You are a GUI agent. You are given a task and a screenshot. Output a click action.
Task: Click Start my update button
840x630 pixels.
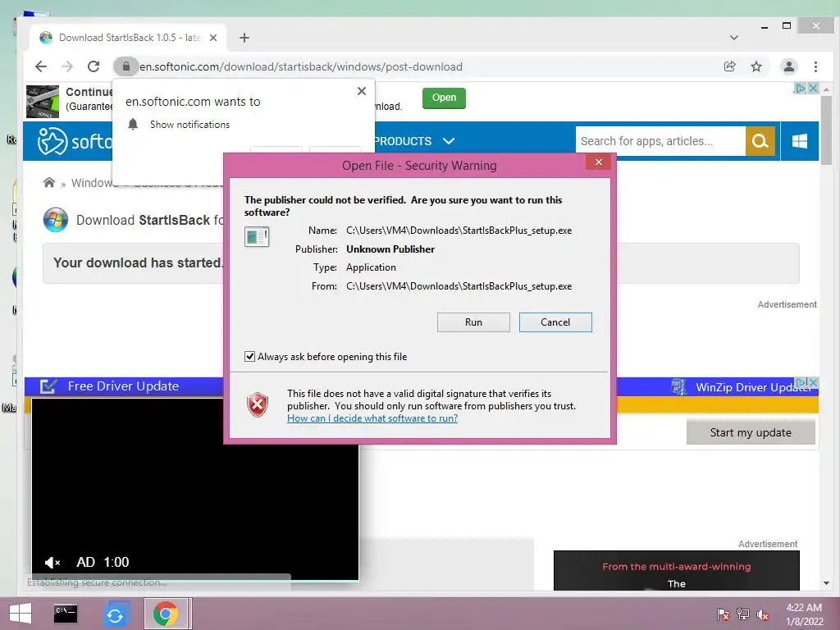[x=751, y=432]
